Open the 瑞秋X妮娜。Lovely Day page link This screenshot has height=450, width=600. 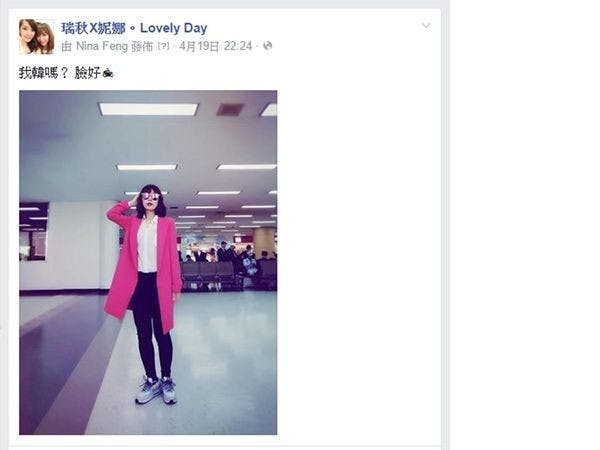coord(134,28)
